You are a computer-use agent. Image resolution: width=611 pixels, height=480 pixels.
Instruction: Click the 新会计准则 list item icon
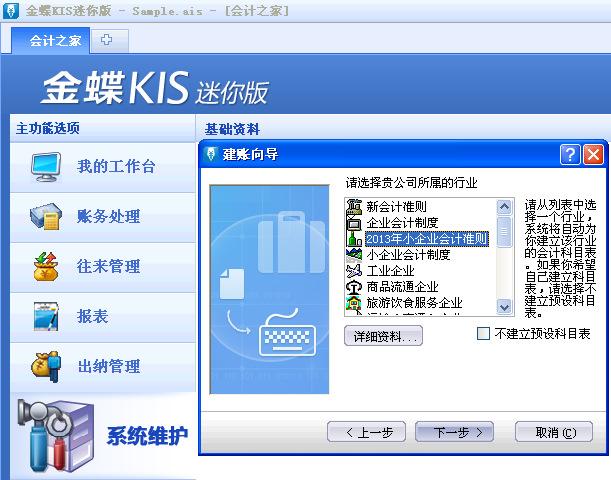pyautogui.click(x=354, y=206)
